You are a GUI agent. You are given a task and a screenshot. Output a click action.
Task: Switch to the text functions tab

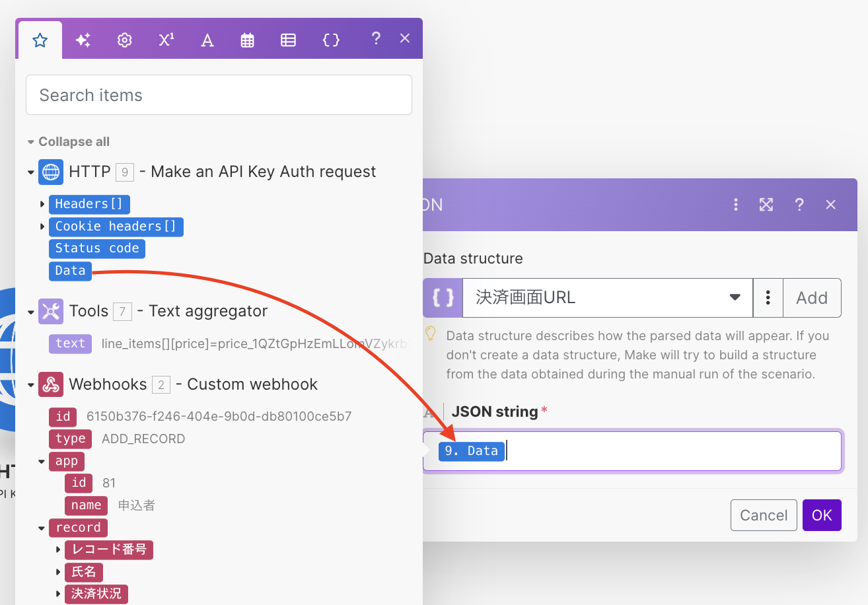[207, 40]
